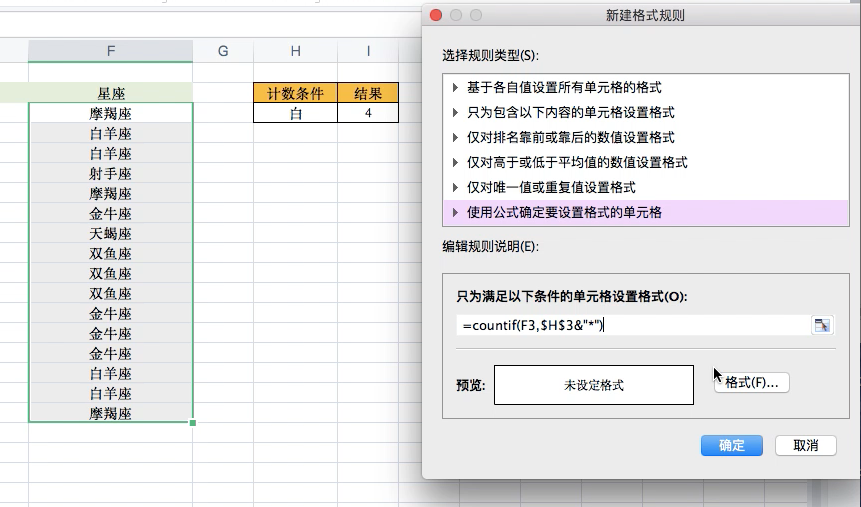Click the result cell showing 4
The height and width of the screenshot is (507, 861).
368,113
